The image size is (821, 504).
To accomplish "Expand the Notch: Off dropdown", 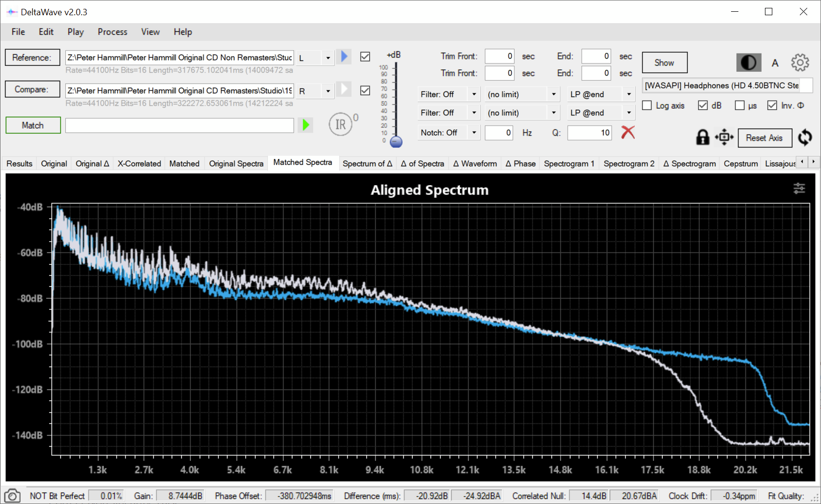I will pos(448,133).
